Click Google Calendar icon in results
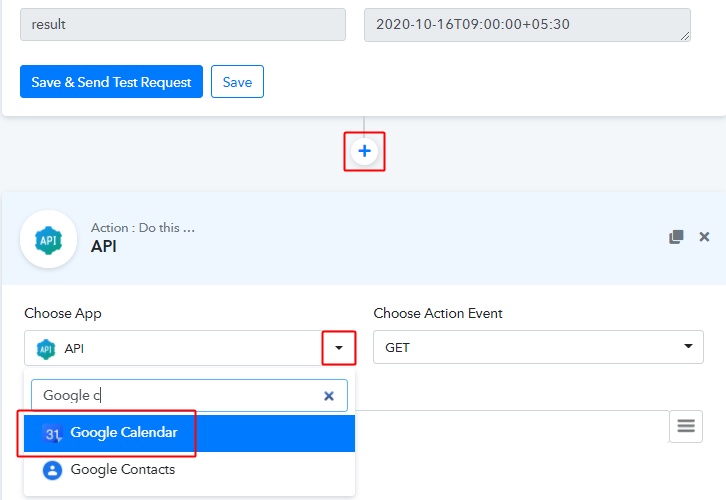Screen dimensions: 726x500 click(x=52, y=433)
